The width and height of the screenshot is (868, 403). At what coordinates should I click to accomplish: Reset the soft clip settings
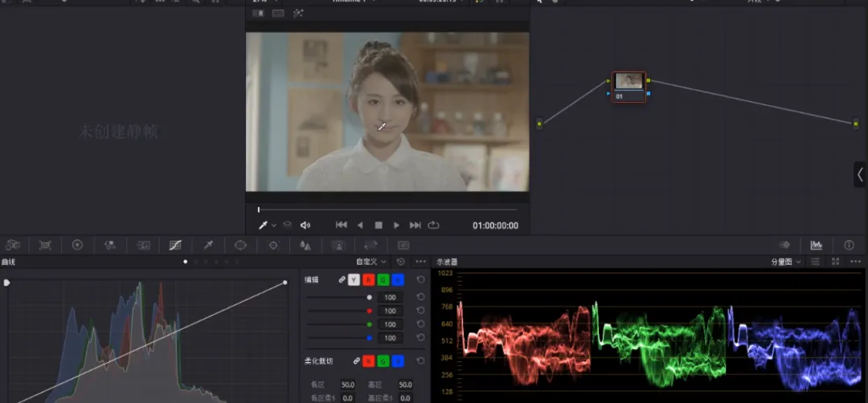tap(420, 361)
